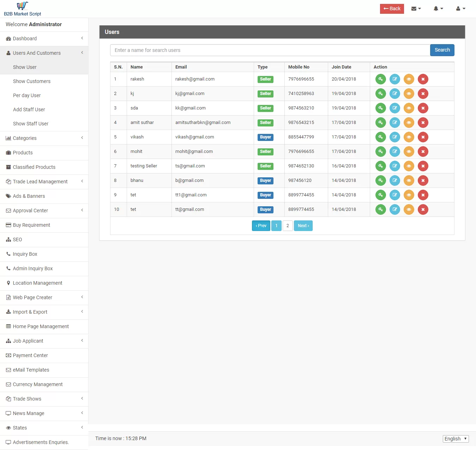The width and height of the screenshot is (476, 450).
Task: Delete user amit suthar with the red icon
Action: click(423, 123)
